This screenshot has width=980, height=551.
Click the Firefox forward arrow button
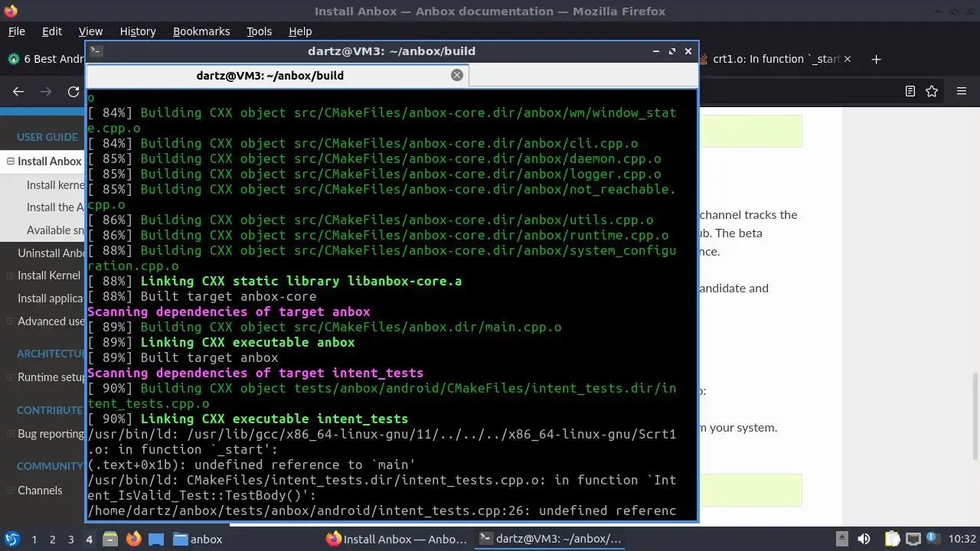[46, 92]
